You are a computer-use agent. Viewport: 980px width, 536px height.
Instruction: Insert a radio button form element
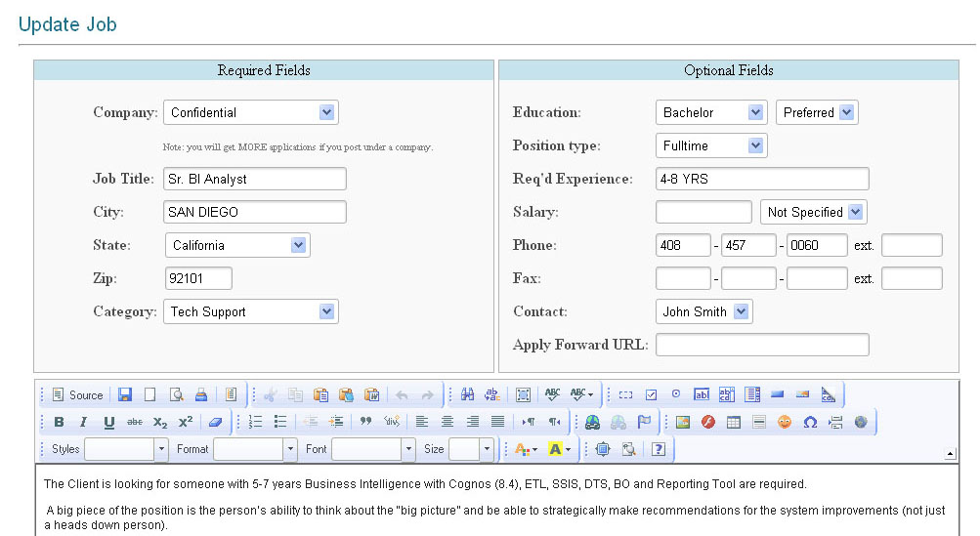pyautogui.click(x=676, y=395)
